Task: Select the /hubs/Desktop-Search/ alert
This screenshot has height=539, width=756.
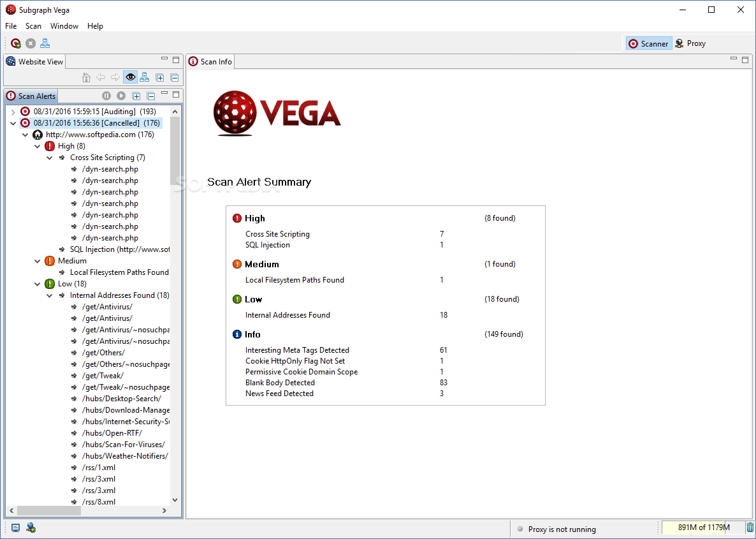Action: click(116, 399)
